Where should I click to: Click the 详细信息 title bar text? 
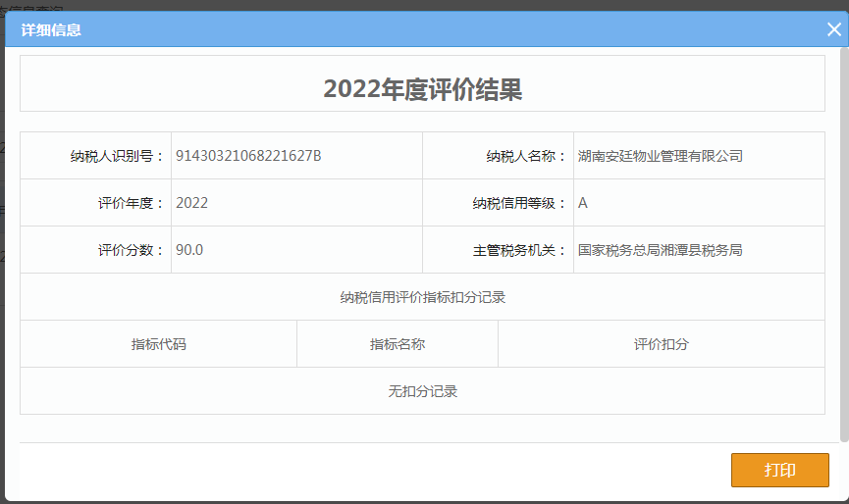click(51, 30)
